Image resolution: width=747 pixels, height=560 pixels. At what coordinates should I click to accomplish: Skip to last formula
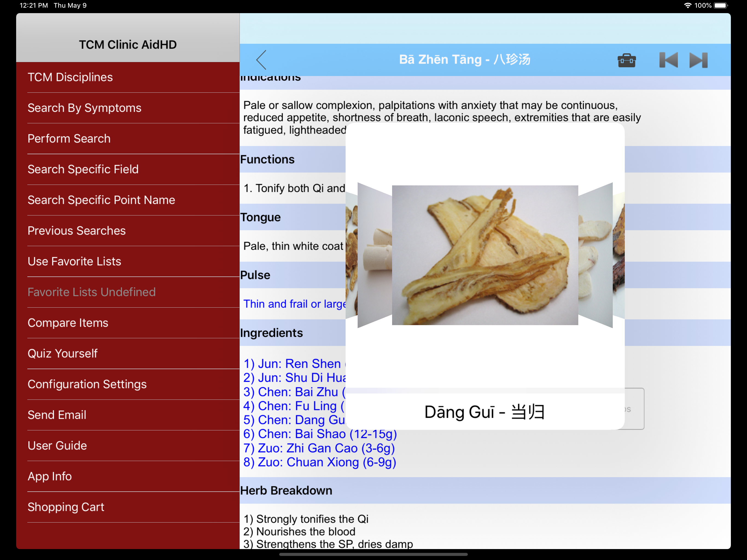point(698,60)
